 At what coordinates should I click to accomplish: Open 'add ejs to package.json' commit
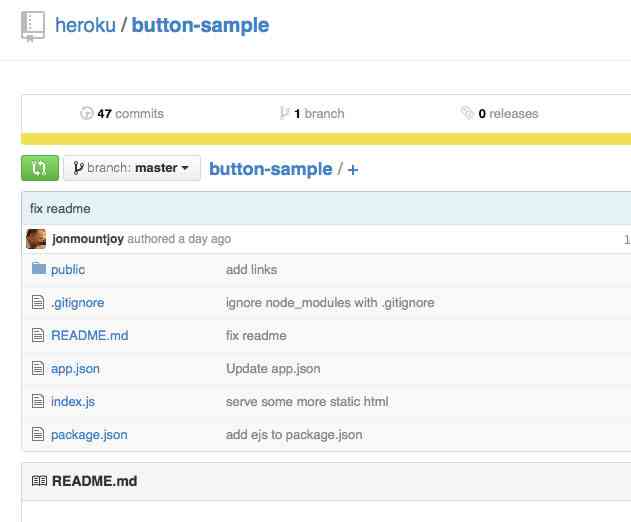[294, 435]
